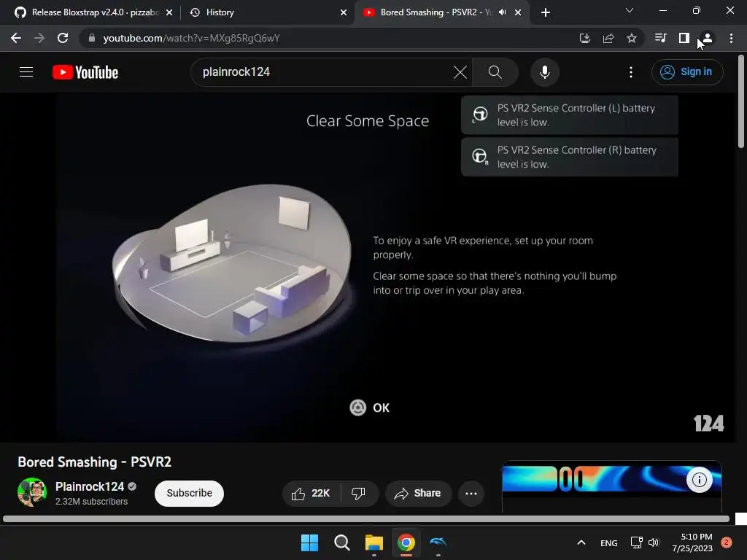Like the video with 22K likes
Viewport: 747px width, 560px height.
[311, 494]
